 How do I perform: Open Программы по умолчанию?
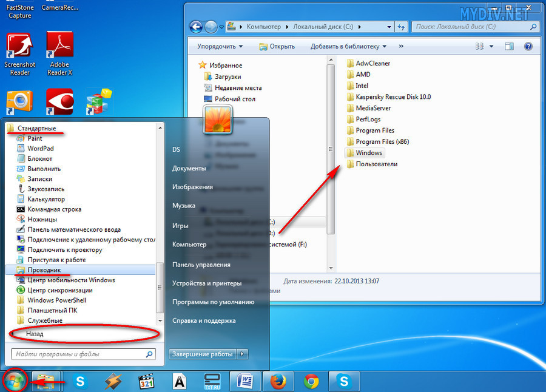pyautogui.click(x=213, y=302)
